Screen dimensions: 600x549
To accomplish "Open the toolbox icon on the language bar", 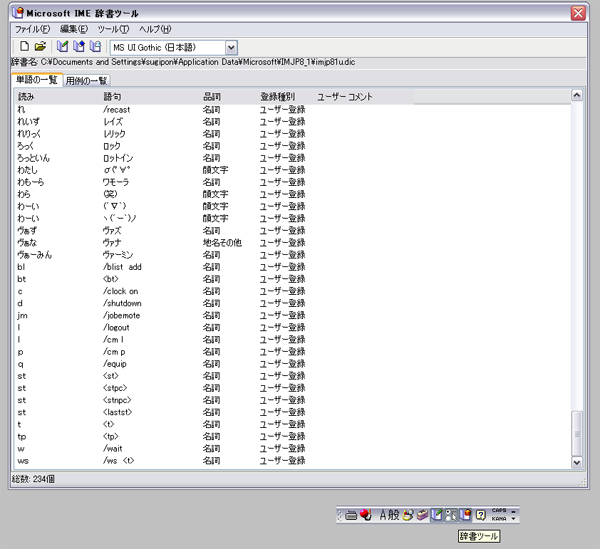I will click(x=422, y=515).
